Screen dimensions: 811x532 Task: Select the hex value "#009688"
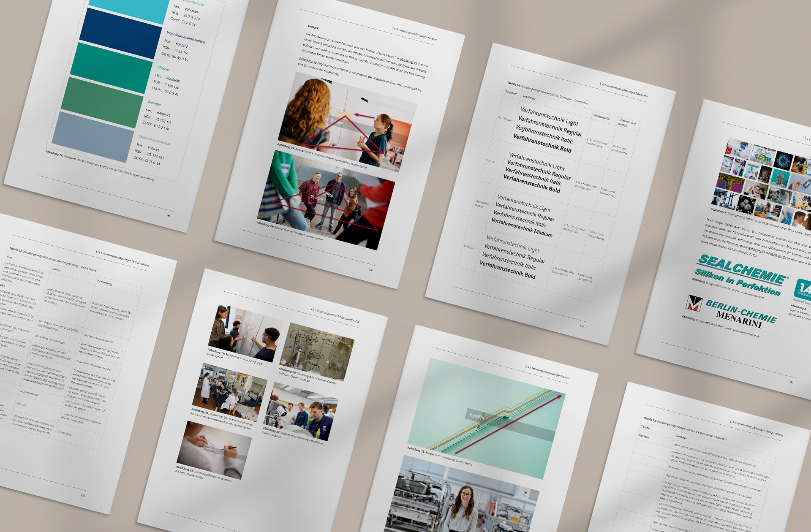(x=173, y=79)
